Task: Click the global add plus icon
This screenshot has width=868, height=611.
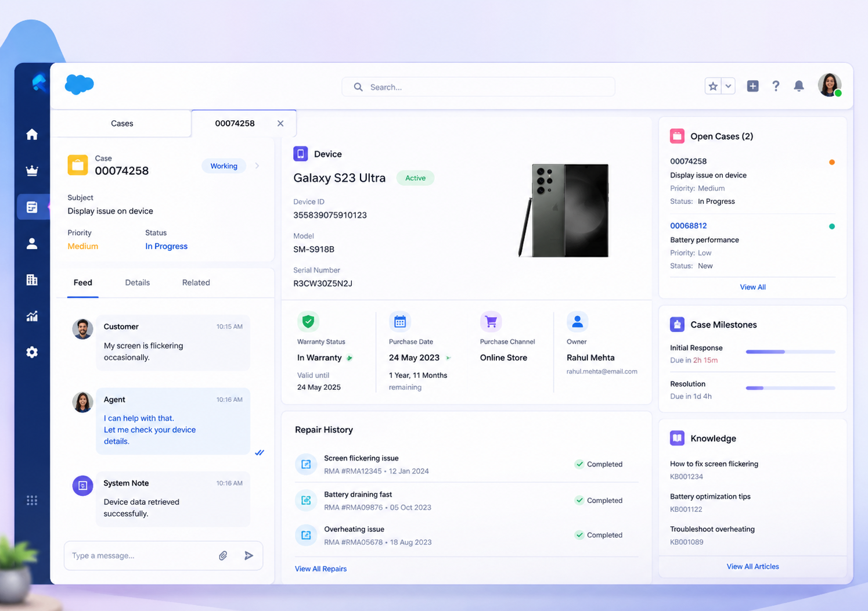Action: (x=752, y=86)
